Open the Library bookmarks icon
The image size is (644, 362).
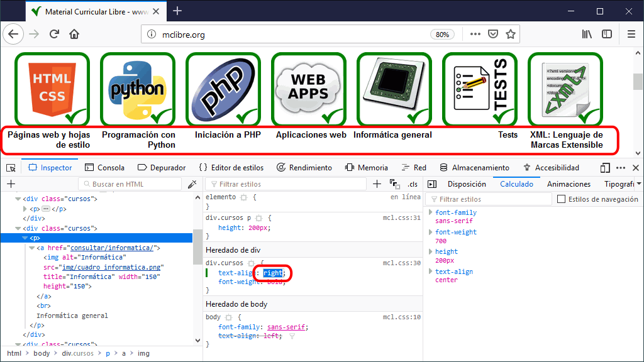587,34
